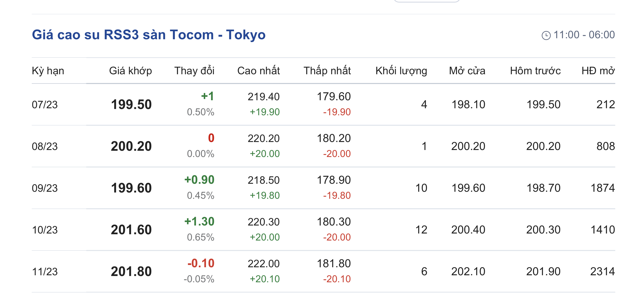Click the trading hours 11:00 - 06:00 text
This screenshot has height=293, width=644.
[584, 35]
